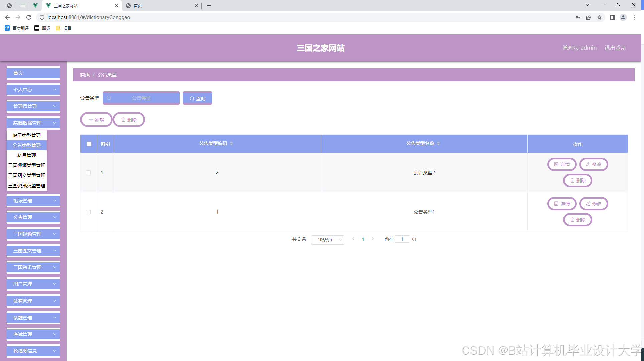Click the 公告类型 search input field
The height and width of the screenshot is (361, 644).
(x=141, y=98)
